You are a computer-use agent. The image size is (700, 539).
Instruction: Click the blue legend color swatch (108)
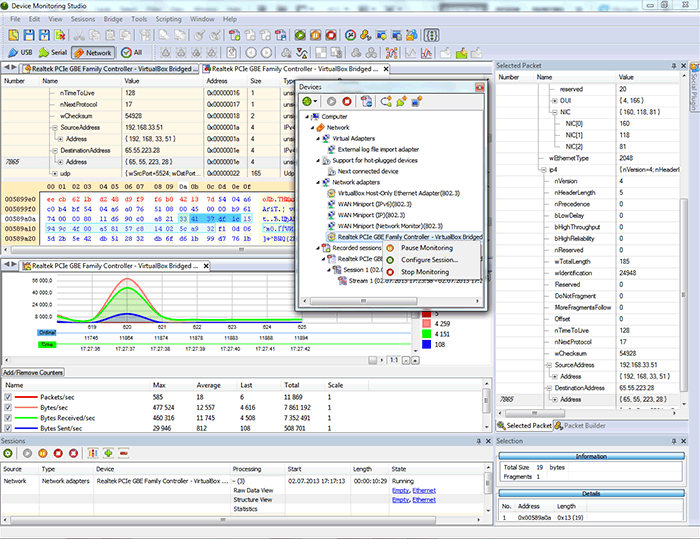(426, 344)
